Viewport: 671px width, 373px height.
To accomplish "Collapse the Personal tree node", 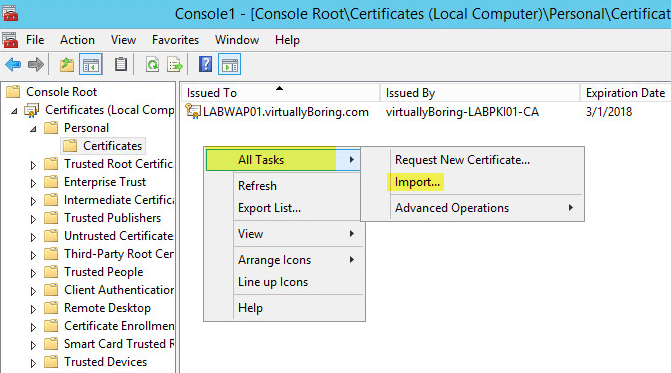I will pos(33,129).
